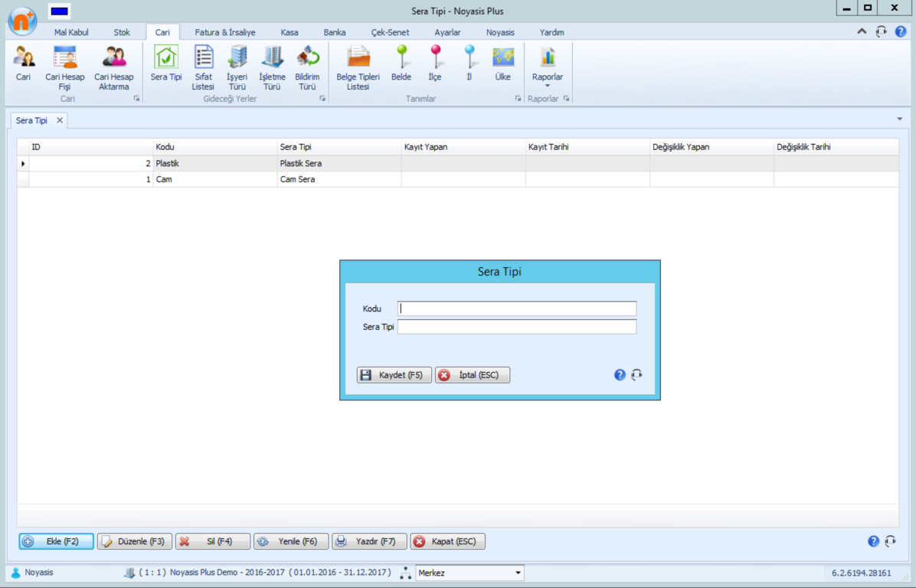Open Belge Tipleri Listesi
Viewport: 916px width, 588px height.
tap(358, 67)
